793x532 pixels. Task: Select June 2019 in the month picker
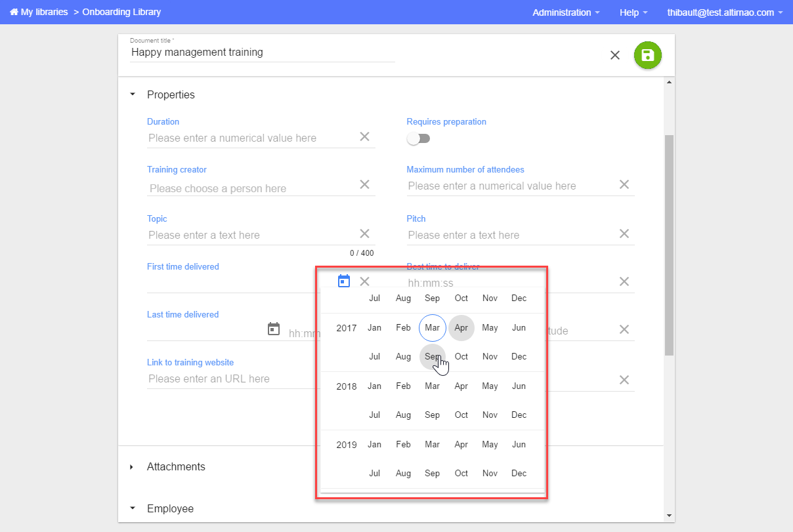pos(519,445)
